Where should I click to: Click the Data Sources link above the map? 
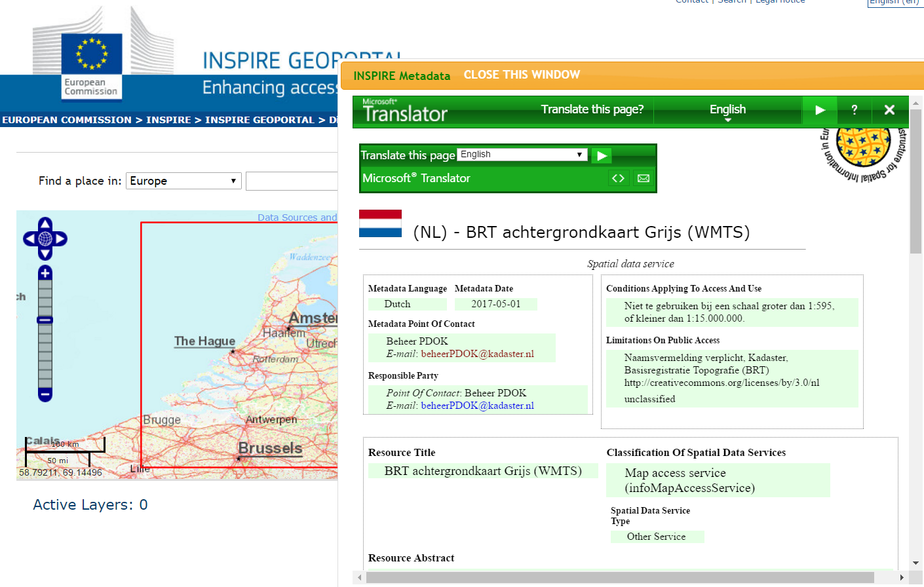[297, 218]
